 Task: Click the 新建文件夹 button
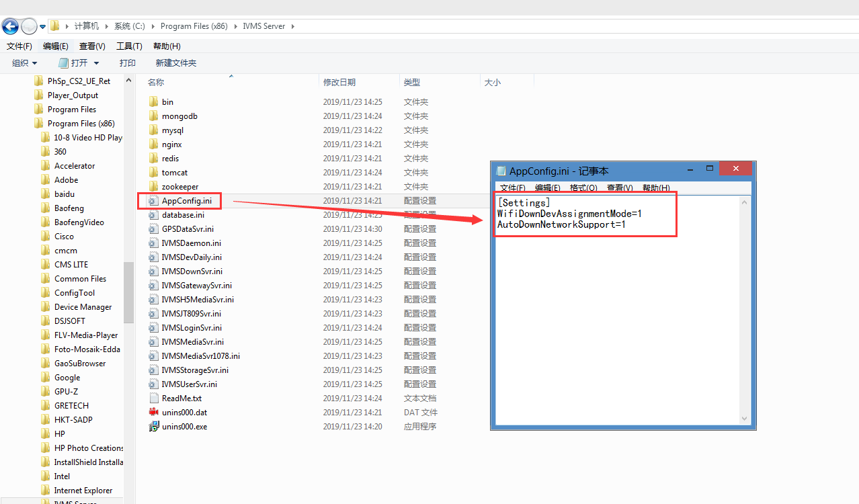click(x=176, y=63)
